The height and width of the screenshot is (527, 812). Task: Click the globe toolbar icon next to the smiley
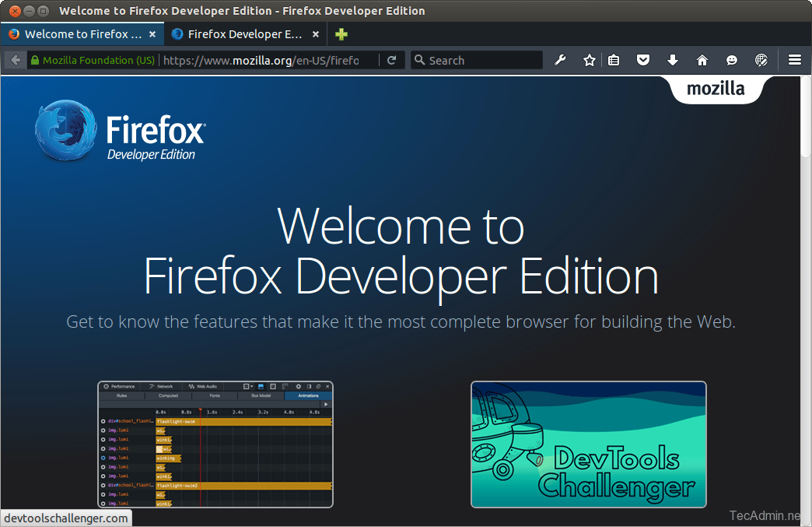point(761,60)
